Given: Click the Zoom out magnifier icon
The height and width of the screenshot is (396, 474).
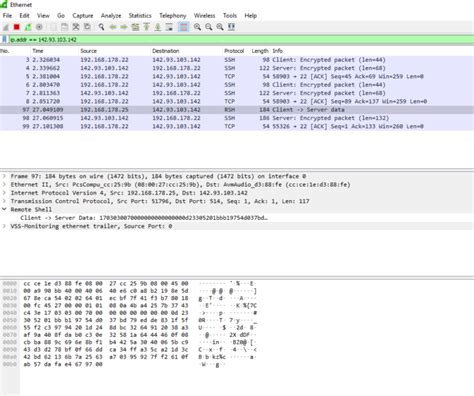Looking at the screenshot, I should tap(209, 27).
